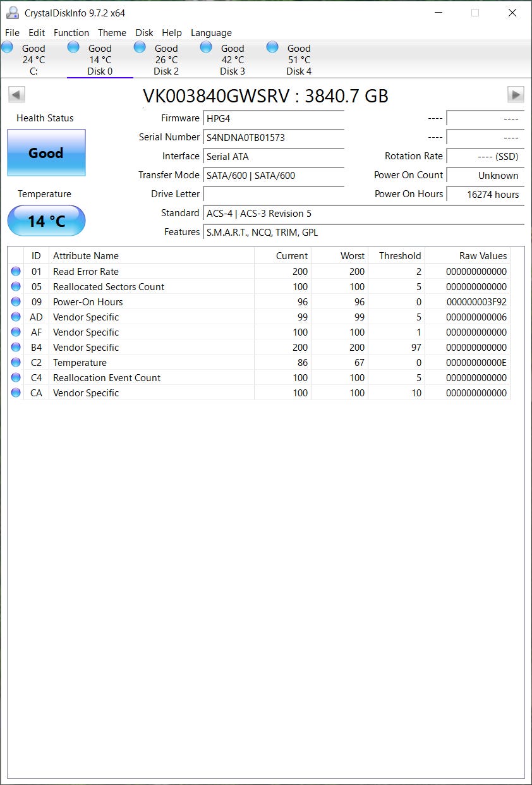Screen dimensions: 532x785
Task: Click the status orb for Disk 2
Action: point(140,47)
